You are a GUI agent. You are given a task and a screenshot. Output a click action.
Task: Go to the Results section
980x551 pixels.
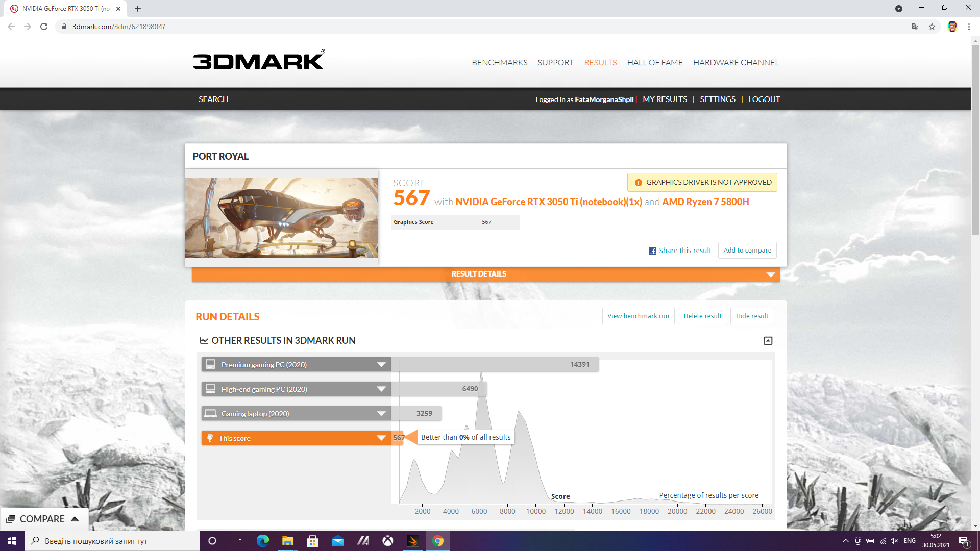tap(600, 63)
